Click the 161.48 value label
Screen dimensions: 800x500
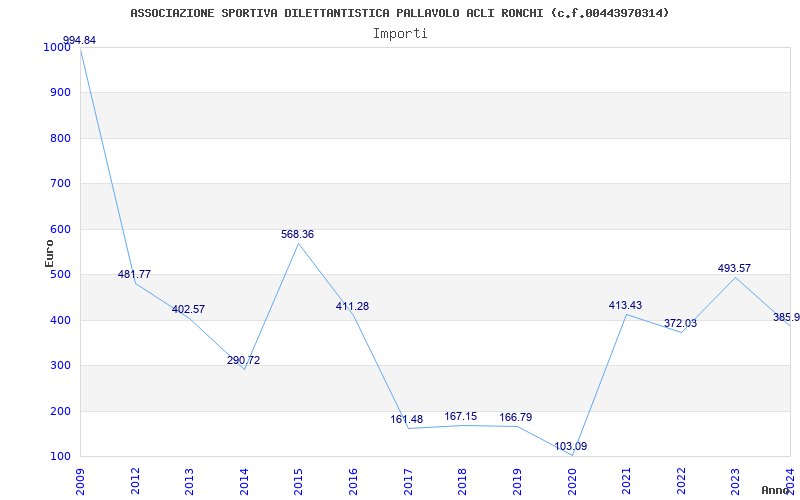407,419
